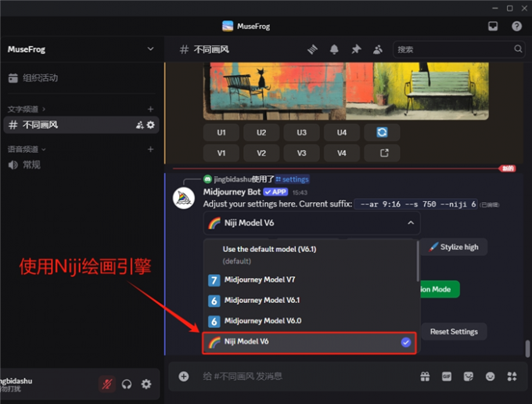The width and height of the screenshot is (532, 404).
Task: Create variation with V4
Action: 342,153
